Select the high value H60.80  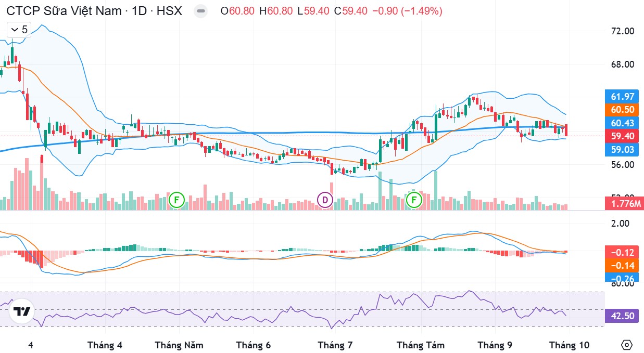(x=276, y=10)
